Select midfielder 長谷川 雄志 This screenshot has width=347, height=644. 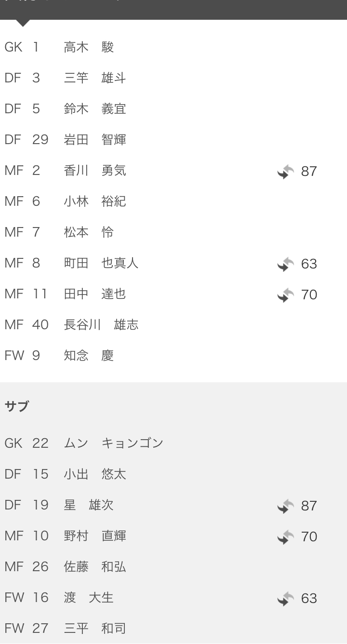101,325
